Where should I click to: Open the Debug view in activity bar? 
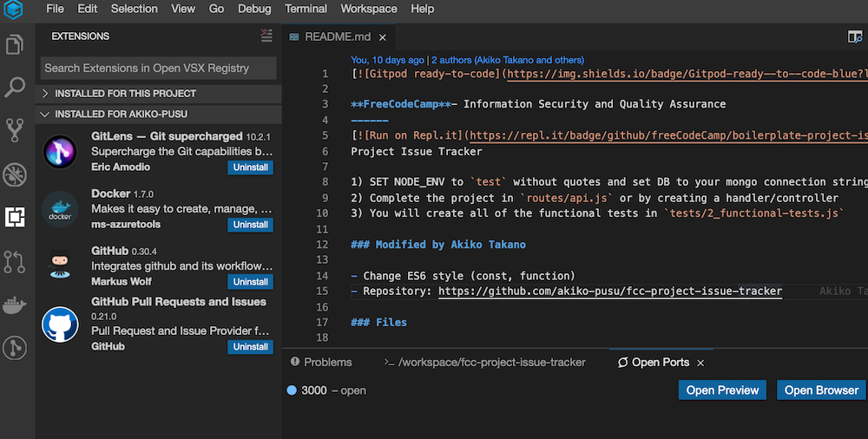click(x=15, y=174)
